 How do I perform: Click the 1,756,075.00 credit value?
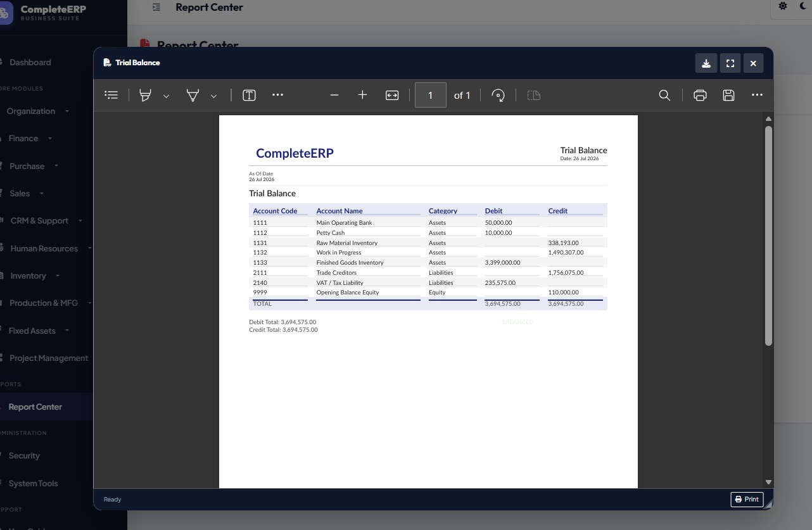click(x=566, y=273)
